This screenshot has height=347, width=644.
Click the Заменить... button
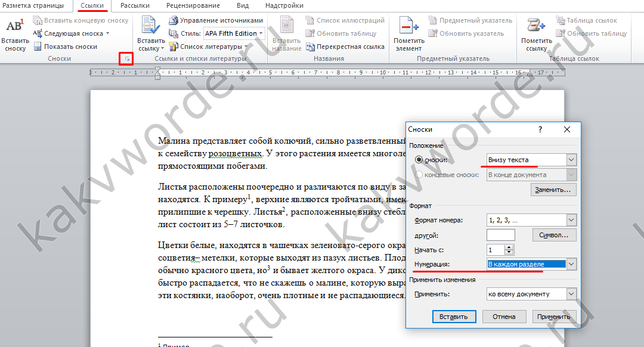pos(553,190)
